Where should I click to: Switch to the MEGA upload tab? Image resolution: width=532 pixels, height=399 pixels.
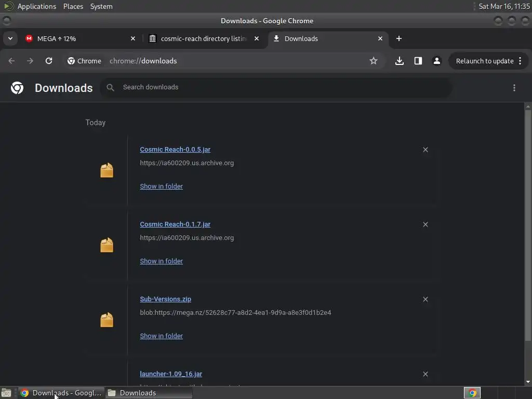click(x=79, y=38)
